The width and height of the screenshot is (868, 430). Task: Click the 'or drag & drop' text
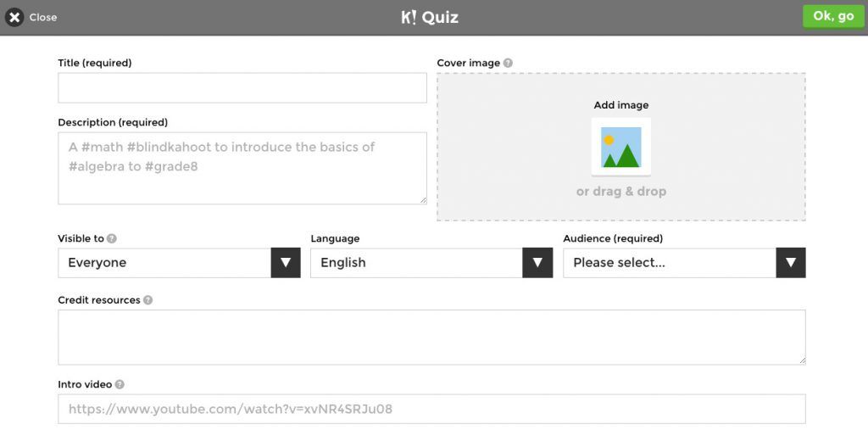(x=621, y=191)
